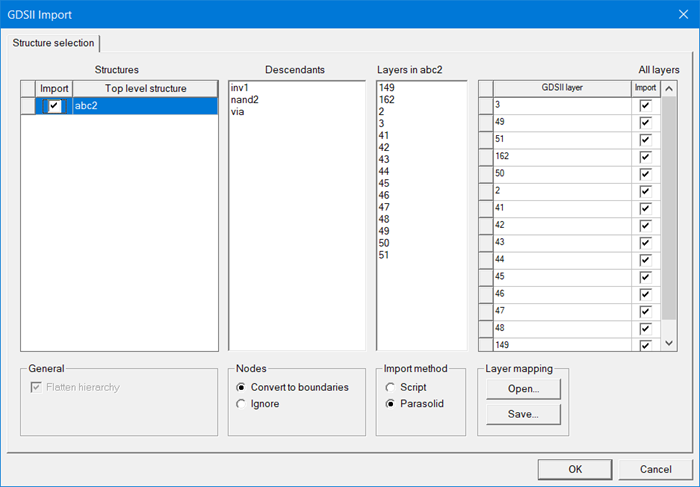The width and height of the screenshot is (700, 487).
Task: Select descendant inv1
Action: pyautogui.click(x=239, y=87)
